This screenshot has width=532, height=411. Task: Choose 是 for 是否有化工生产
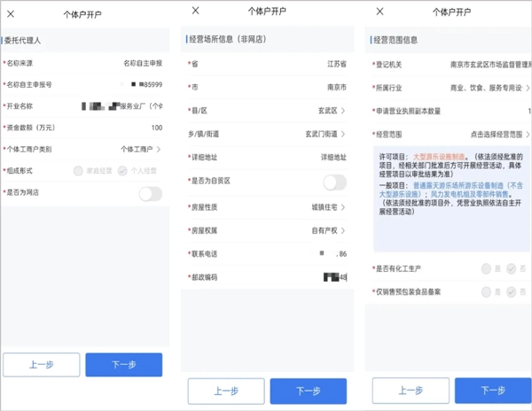tap(487, 268)
